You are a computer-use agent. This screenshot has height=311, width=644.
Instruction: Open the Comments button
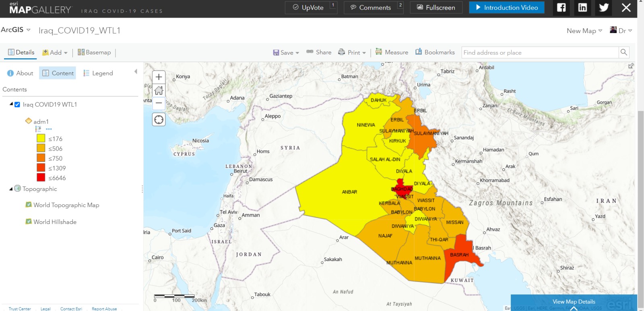(374, 7)
